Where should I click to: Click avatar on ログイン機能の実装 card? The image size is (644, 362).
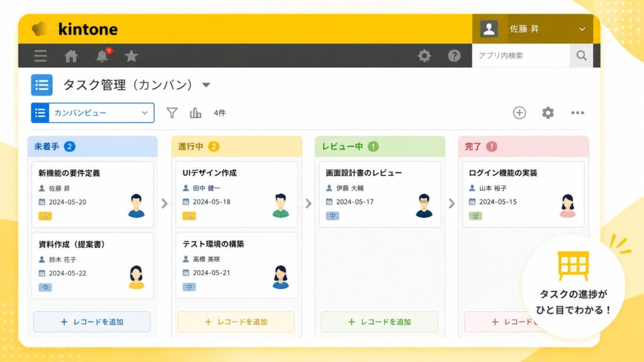click(x=567, y=206)
